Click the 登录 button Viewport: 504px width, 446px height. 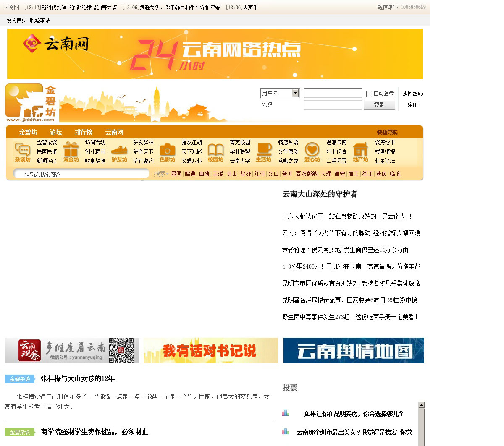379,105
